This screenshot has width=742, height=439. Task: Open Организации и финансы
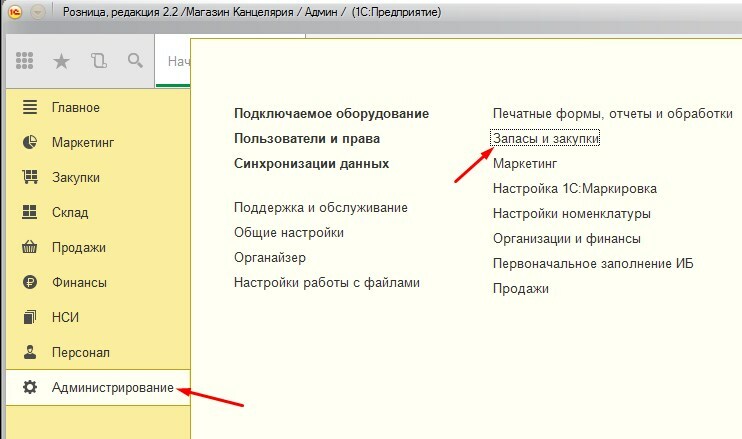566,238
